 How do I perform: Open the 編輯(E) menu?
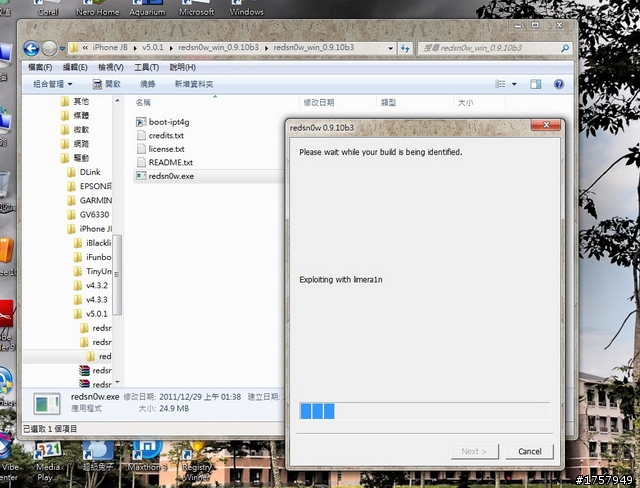pyautogui.click(x=75, y=67)
